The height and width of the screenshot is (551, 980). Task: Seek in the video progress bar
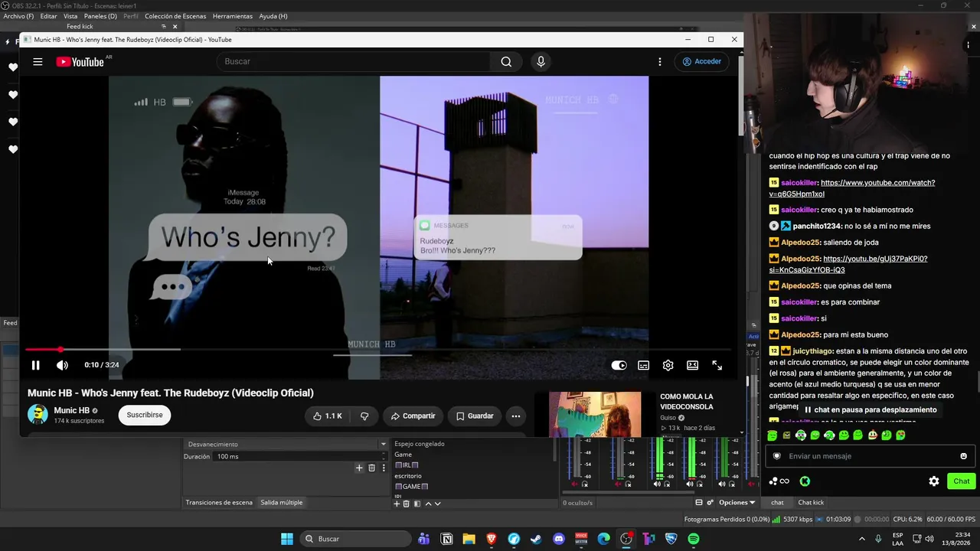click(378, 350)
